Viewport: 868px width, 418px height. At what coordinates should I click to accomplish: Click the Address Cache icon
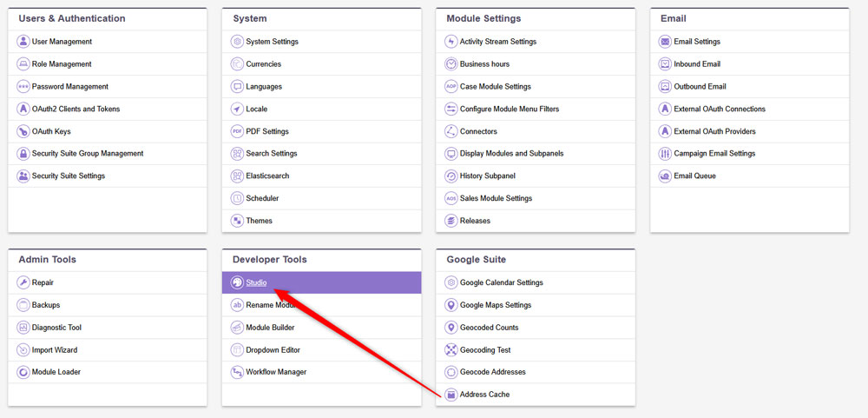coord(451,395)
